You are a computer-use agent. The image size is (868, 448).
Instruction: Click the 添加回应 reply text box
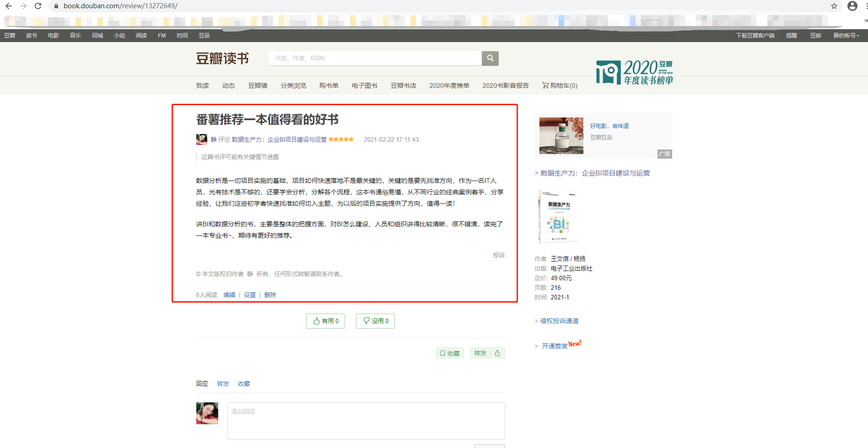click(x=366, y=421)
